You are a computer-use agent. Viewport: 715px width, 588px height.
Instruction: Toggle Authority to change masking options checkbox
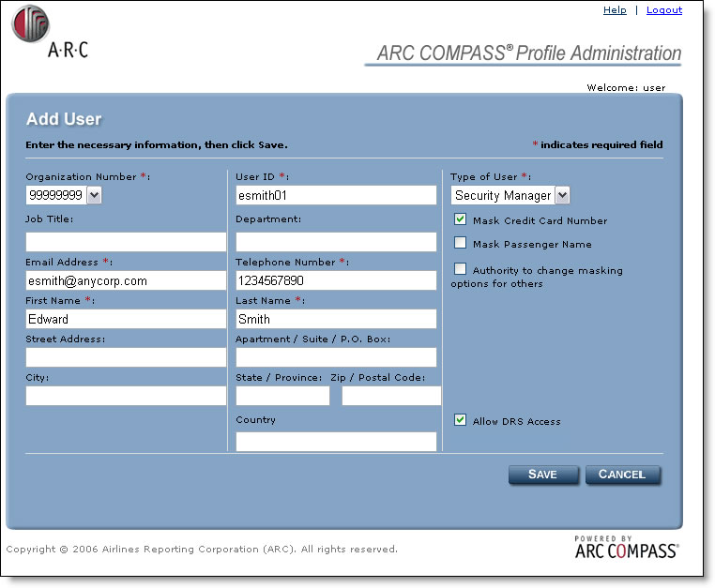tap(460, 269)
